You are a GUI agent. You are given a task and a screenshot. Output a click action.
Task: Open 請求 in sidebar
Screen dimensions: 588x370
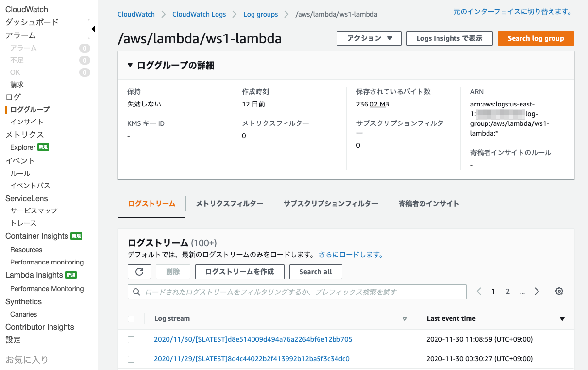pos(17,84)
